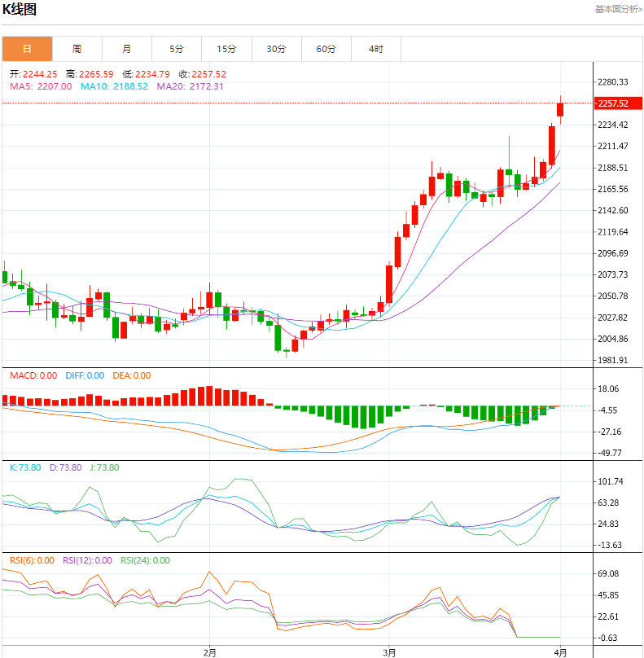Screen dimensions: 644x658
Task: Click the MA10 moving average label
Action: coord(114,86)
